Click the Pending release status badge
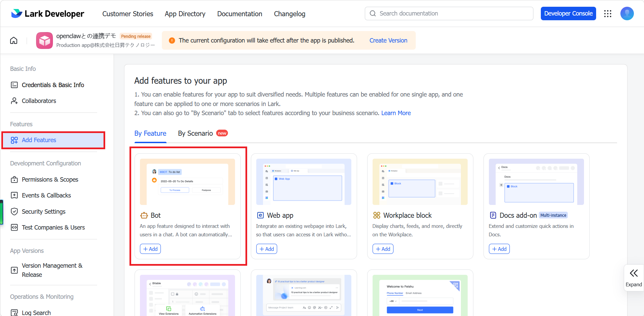This screenshot has width=644, height=316. (x=136, y=36)
